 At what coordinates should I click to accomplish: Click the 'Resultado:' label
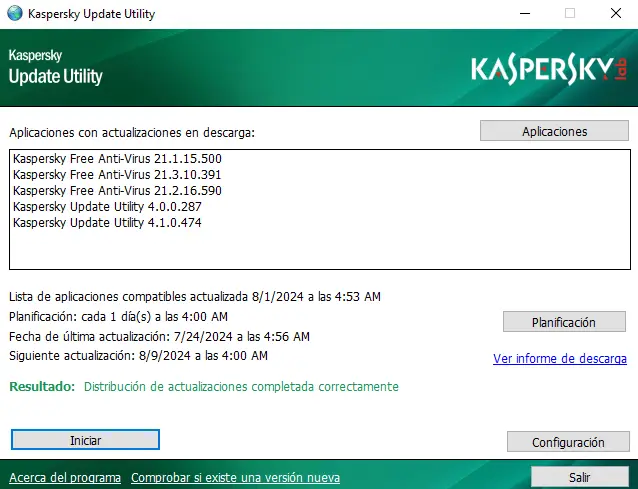click(x=42, y=386)
